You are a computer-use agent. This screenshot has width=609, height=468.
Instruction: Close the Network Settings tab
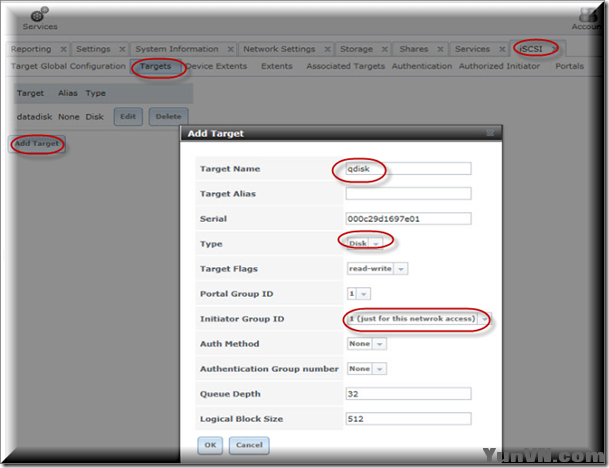pyautogui.click(x=327, y=49)
